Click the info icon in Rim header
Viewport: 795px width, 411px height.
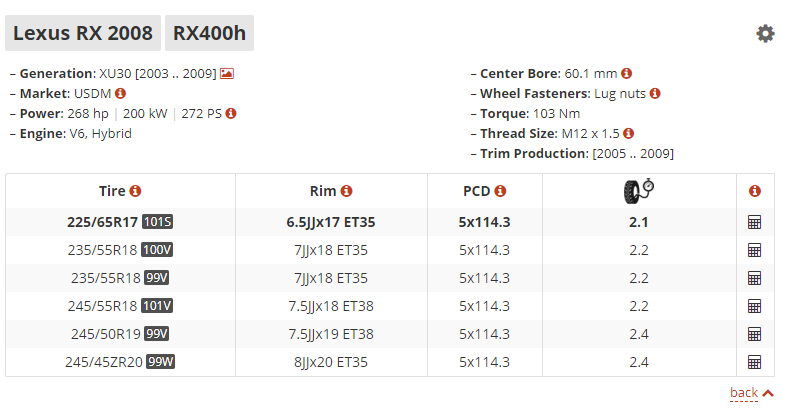tap(346, 191)
